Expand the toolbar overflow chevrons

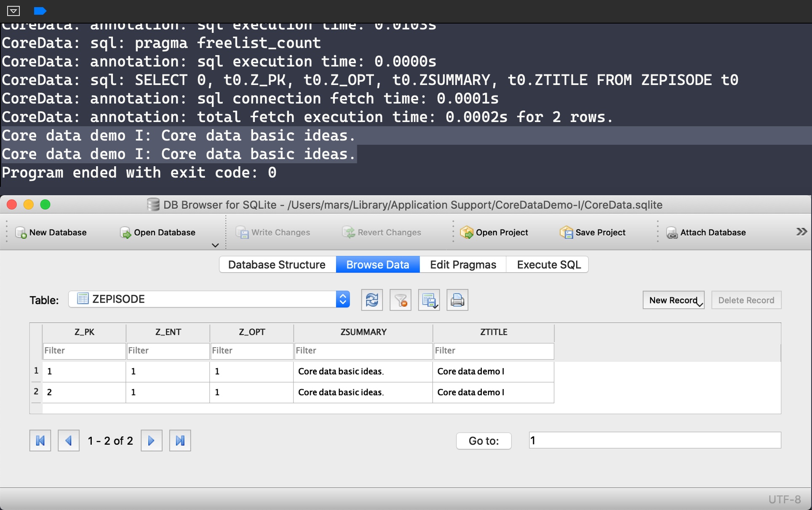tap(801, 232)
